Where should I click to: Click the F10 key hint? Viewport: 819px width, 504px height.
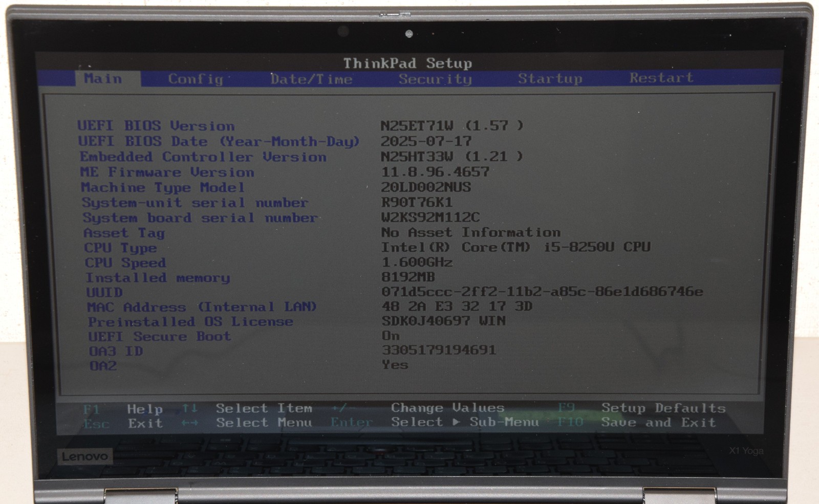coord(570,422)
